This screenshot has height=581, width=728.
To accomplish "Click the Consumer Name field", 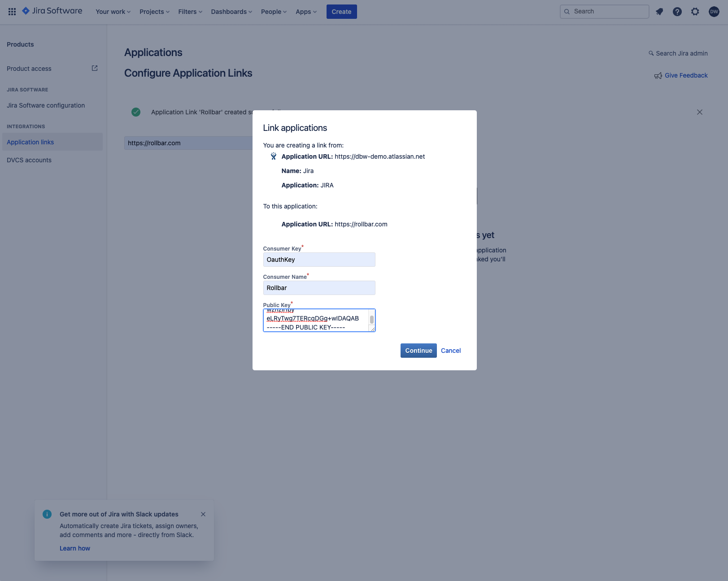I will coord(319,288).
